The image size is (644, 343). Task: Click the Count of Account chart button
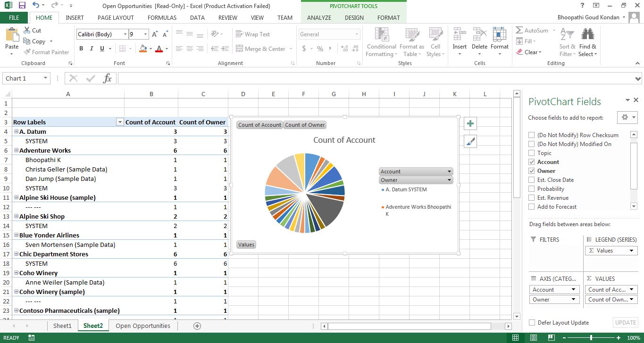tap(259, 125)
